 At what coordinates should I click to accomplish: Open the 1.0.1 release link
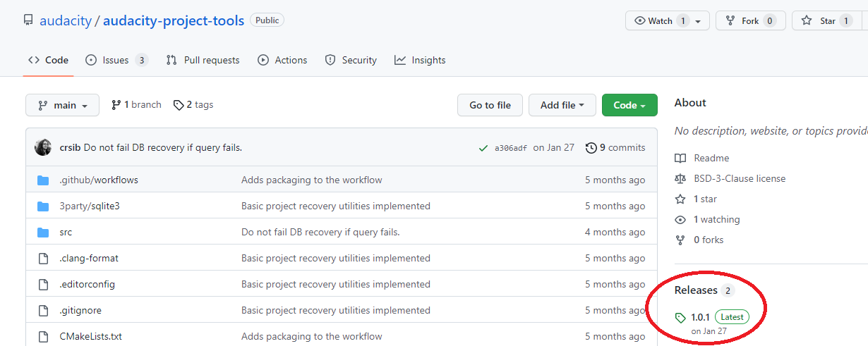tap(700, 317)
